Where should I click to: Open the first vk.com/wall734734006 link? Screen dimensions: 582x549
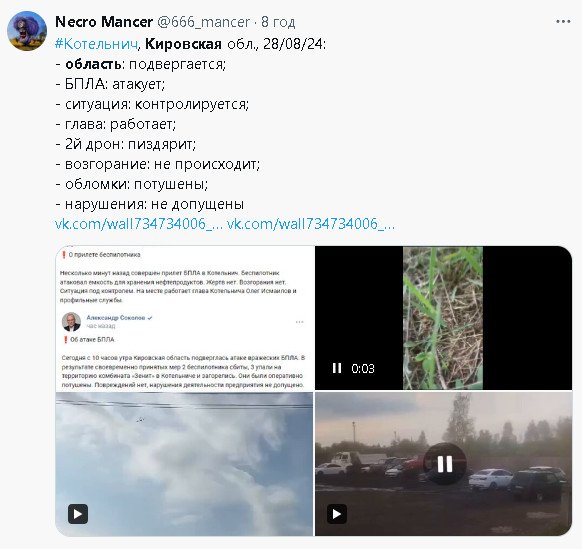pos(139,224)
